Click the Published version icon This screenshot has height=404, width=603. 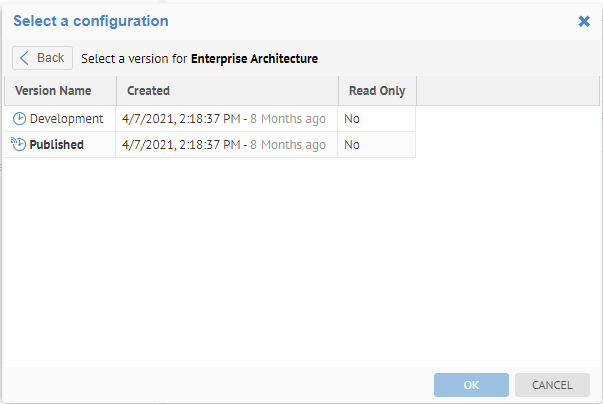pyautogui.click(x=19, y=145)
